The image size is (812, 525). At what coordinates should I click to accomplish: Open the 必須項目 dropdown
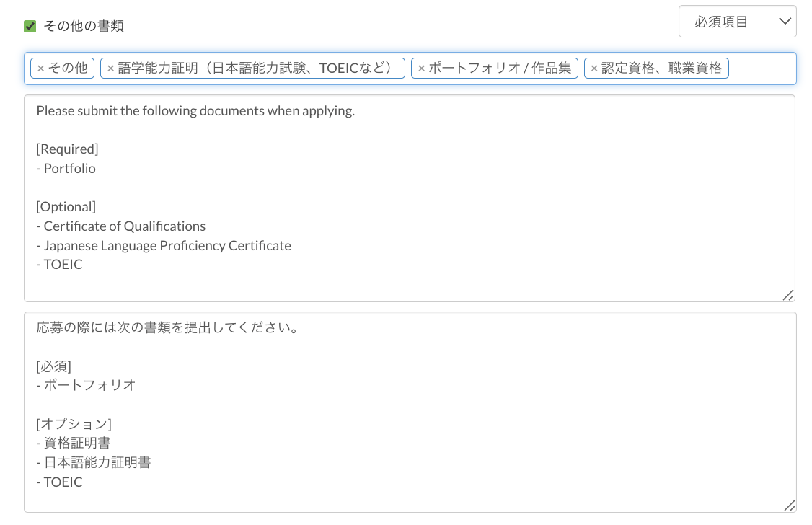(737, 22)
